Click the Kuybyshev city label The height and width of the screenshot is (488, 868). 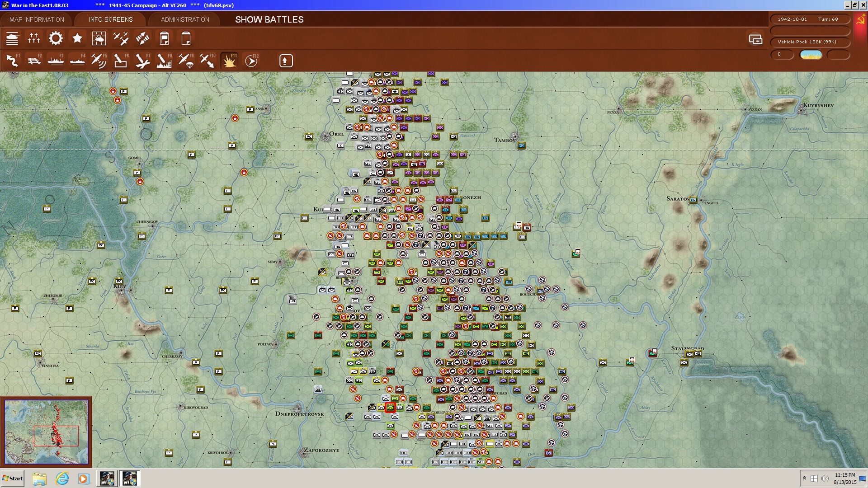coord(818,105)
